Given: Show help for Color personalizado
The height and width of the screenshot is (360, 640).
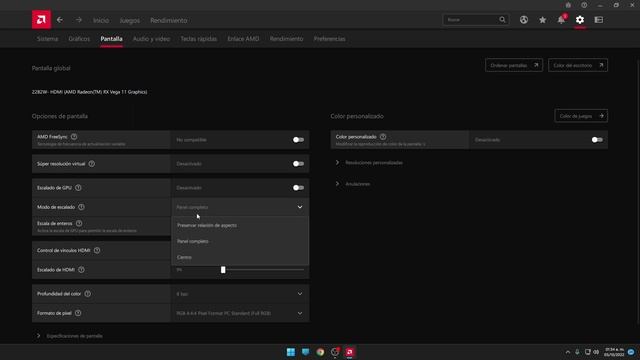Looking at the screenshot, I should pyautogui.click(x=383, y=137).
